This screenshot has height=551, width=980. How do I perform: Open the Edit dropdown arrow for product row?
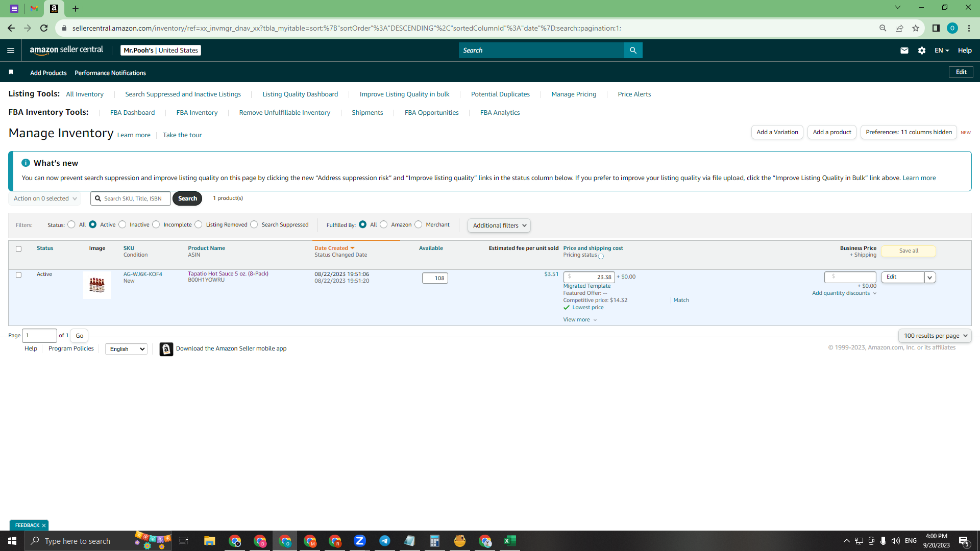click(x=930, y=278)
